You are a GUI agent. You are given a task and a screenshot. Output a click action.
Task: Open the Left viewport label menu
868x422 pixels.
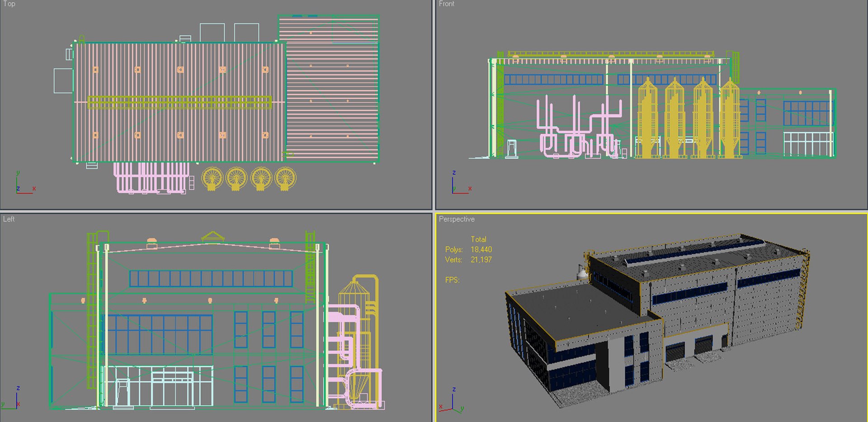tap(9, 219)
